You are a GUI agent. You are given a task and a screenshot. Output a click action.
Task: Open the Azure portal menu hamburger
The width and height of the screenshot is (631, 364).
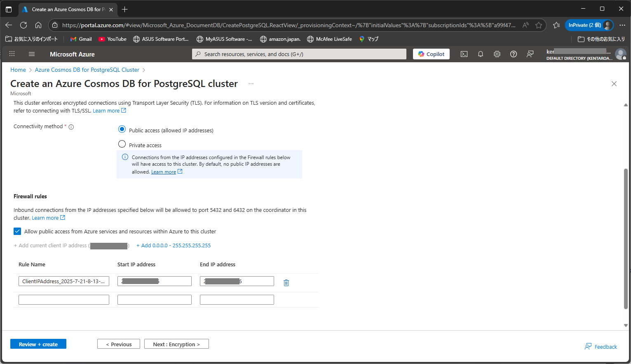pyautogui.click(x=31, y=54)
